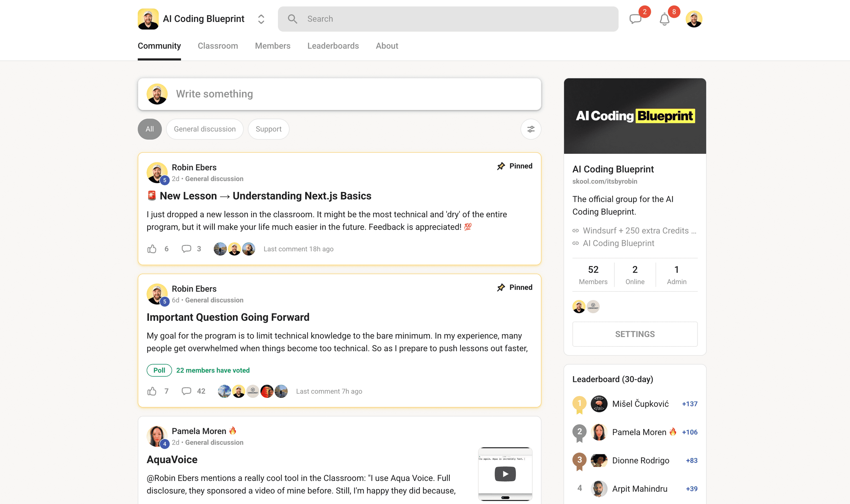Open the SETTINGS button
Screen dimensions: 850x504
[635, 334]
